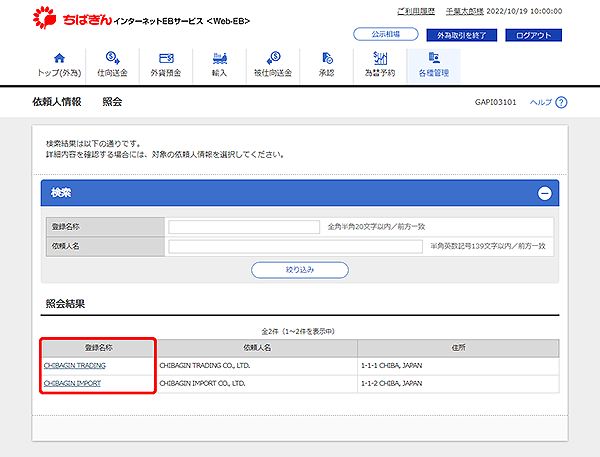Viewport: 600px width, 457px height.
Task: Open the 輸入 menu
Action: coord(219,65)
